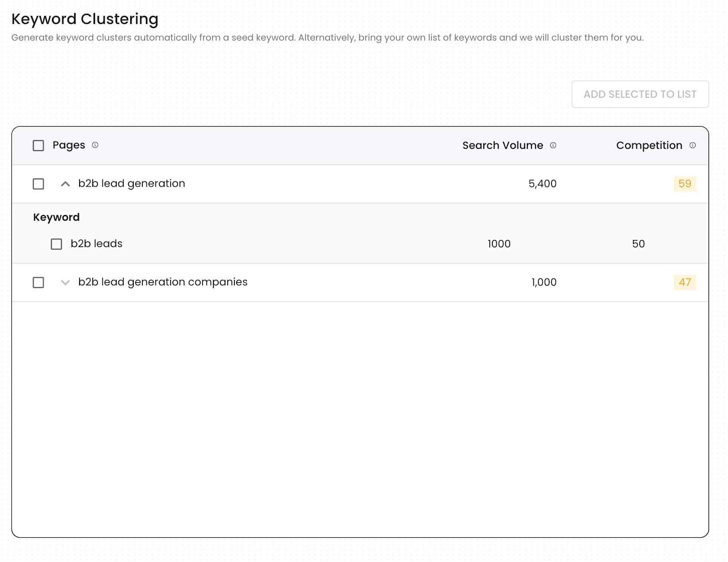Screen dimensions: 728x562
Task: Collapse the b2b lead generation cluster
Action: [x=66, y=184]
